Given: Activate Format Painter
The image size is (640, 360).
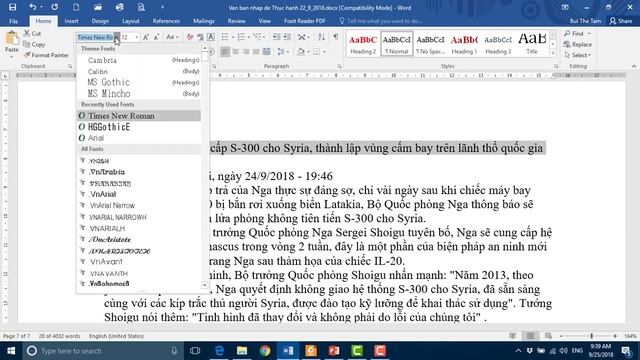Looking at the screenshot, I should (x=46, y=55).
